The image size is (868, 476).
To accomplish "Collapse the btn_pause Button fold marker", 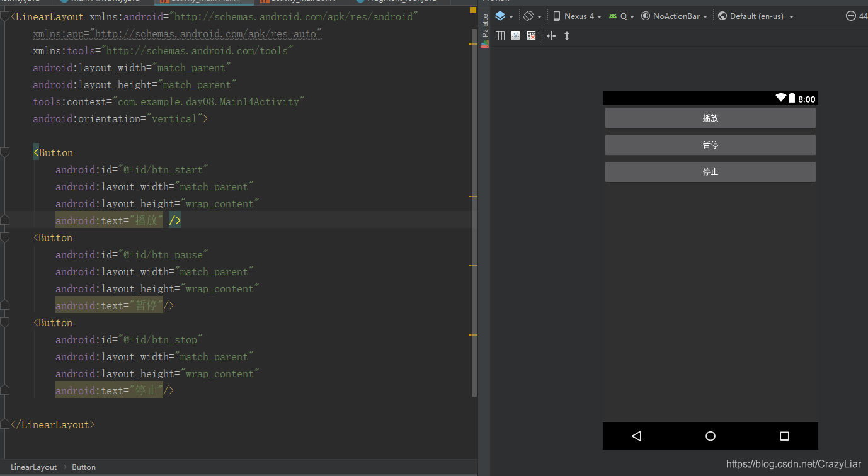I will pyautogui.click(x=5, y=237).
